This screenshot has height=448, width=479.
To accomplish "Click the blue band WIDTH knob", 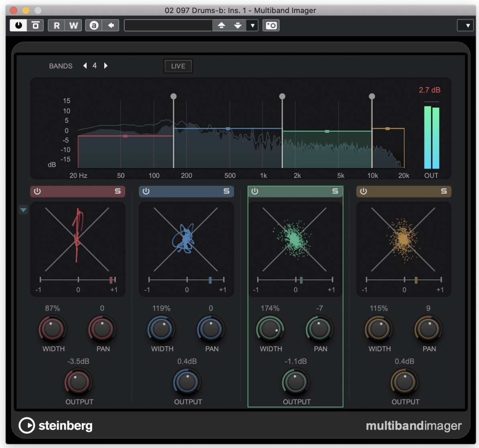I will (161, 329).
